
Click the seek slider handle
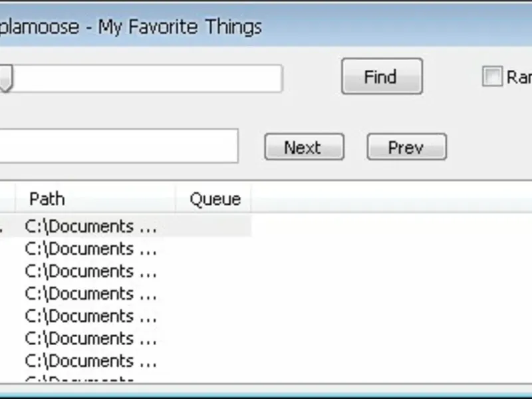(x=5, y=78)
